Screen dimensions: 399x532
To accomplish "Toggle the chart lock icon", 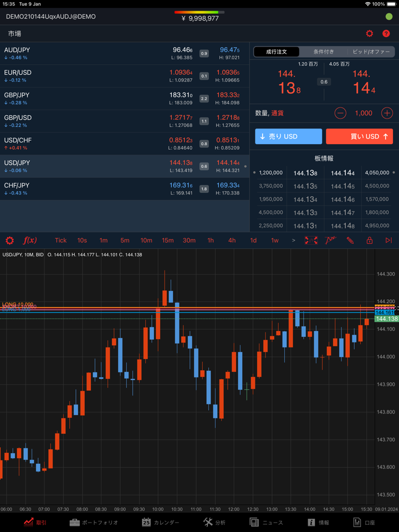I will coord(369,241).
